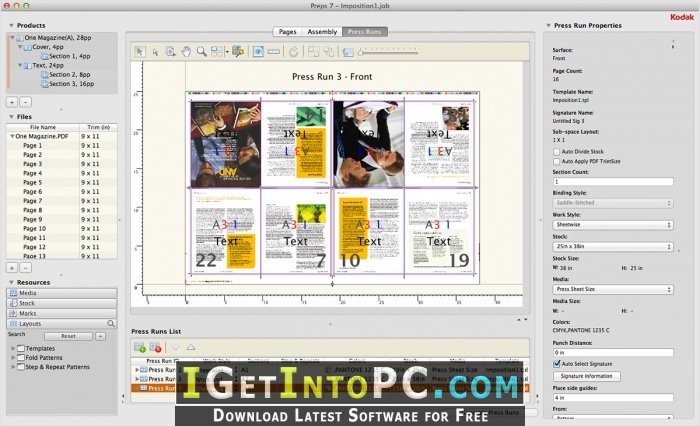Select the arrow selection tool in the toolbar
700x426 pixels.
point(140,52)
